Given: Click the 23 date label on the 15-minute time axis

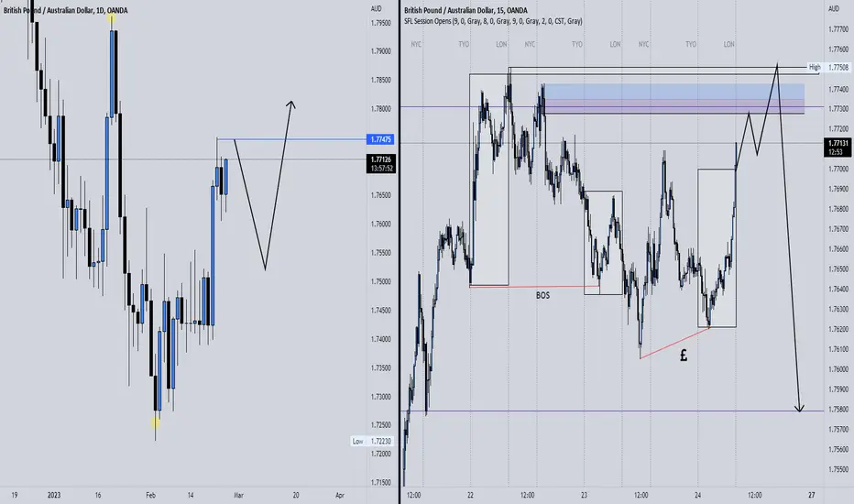Looking at the screenshot, I should (584, 495).
